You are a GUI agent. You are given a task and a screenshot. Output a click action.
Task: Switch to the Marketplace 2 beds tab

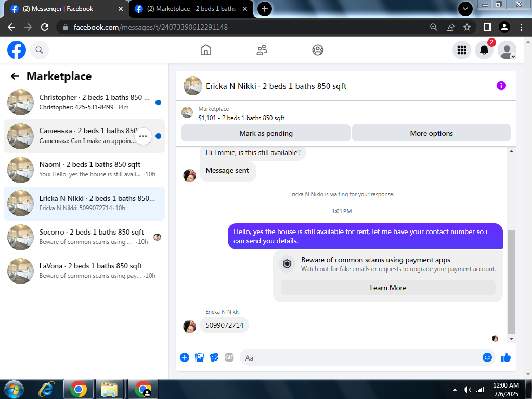coord(192,9)
